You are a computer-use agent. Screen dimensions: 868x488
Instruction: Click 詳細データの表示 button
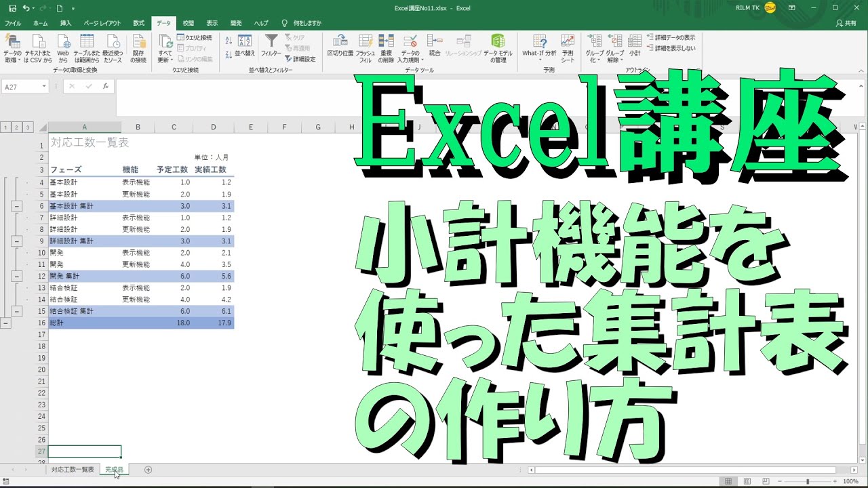[671, 37]
